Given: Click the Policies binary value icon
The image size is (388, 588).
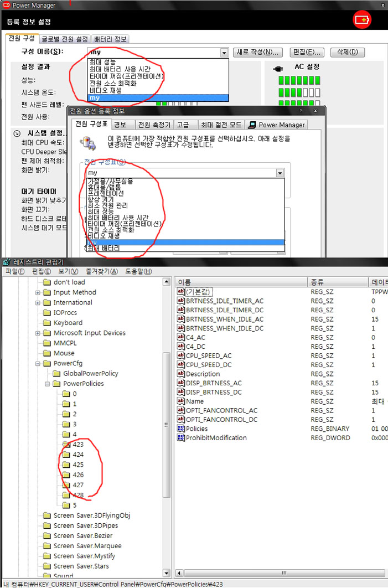Looking at the screenshot, I should click(x=180, y=429).
